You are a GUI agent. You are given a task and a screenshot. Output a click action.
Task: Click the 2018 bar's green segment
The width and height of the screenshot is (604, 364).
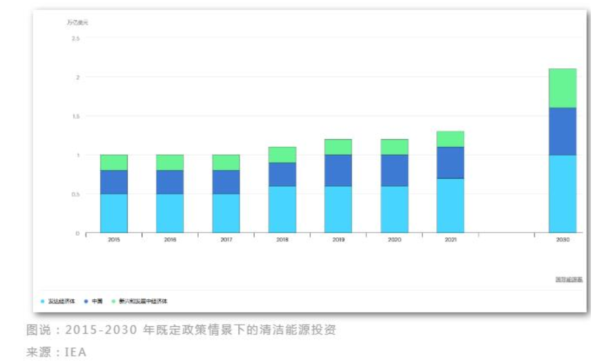(282, 154)
